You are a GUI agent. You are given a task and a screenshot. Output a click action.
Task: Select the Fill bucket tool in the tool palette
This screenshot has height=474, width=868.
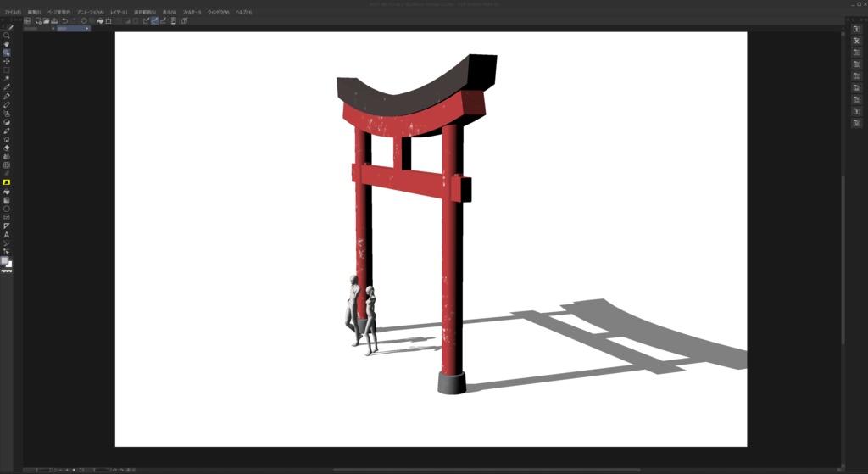(x=7, y=191)
